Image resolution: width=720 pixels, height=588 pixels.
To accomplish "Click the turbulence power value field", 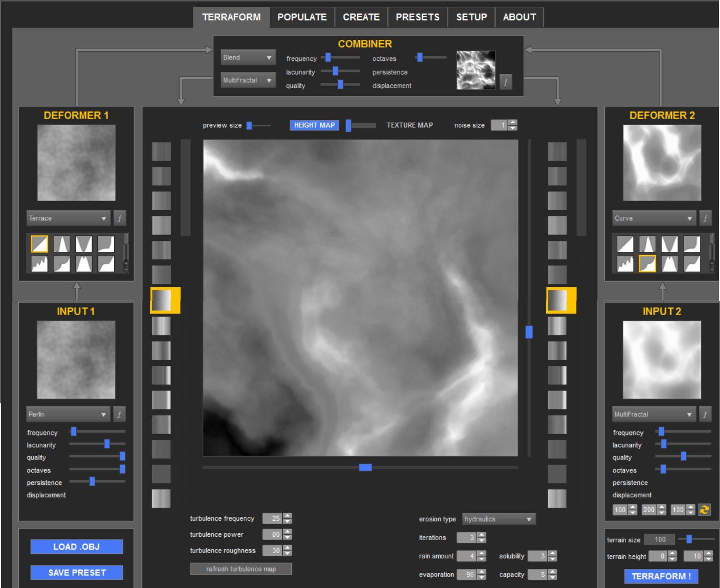I will (272, 534).
